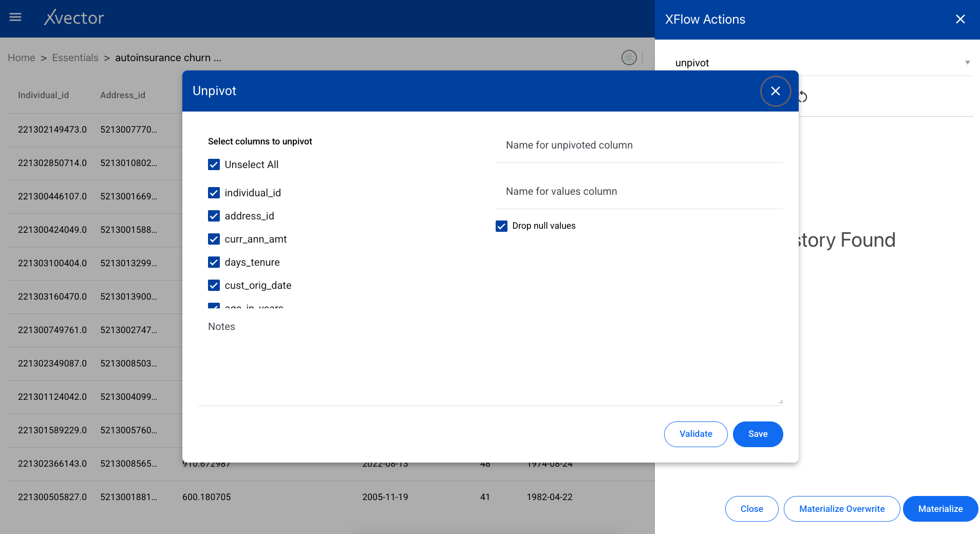Close the XFlow Actions panel
Image resolution: width=980 pixels, height=534 pixels.
coord(960,19)
